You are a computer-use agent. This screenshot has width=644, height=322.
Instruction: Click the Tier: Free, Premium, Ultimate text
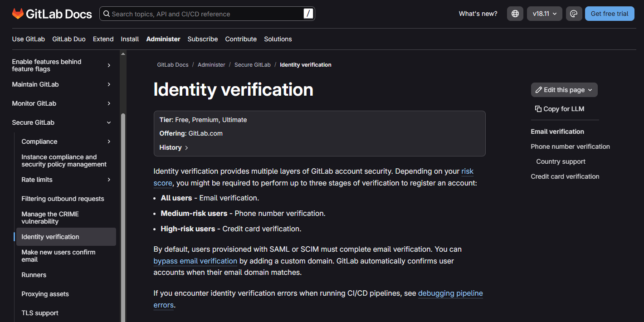tap(203, 120)
